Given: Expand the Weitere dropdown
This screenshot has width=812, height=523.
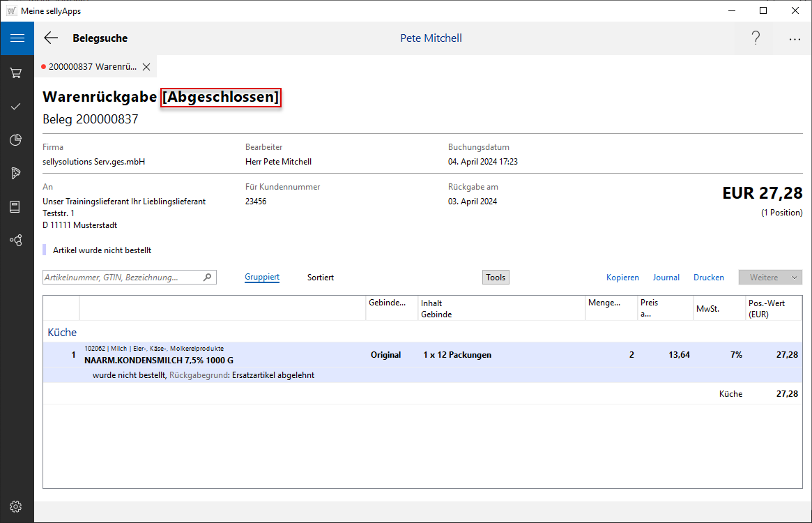Looking at the screenshot, I should [x=770, y=278].
